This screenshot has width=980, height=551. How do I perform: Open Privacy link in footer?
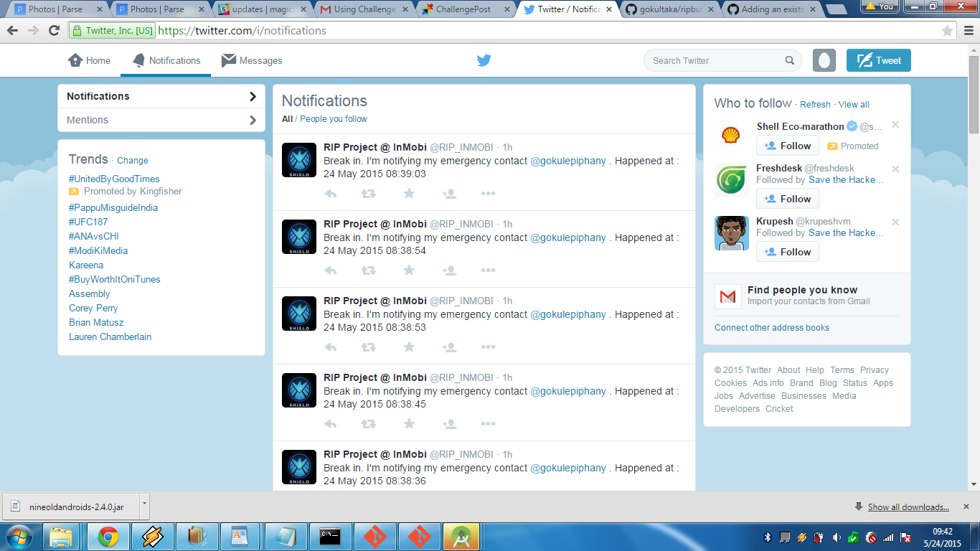[875, 370]
